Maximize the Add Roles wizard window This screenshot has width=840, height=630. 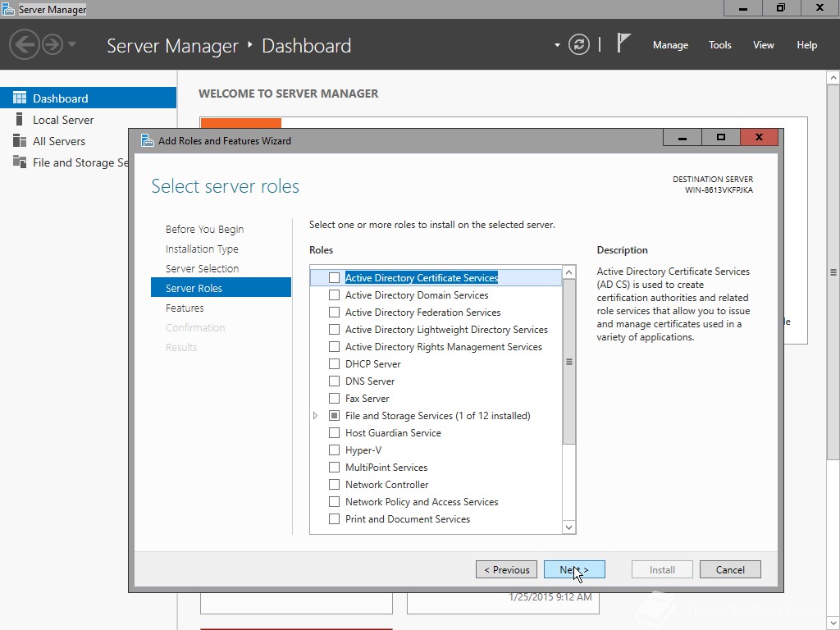(720, 138)
